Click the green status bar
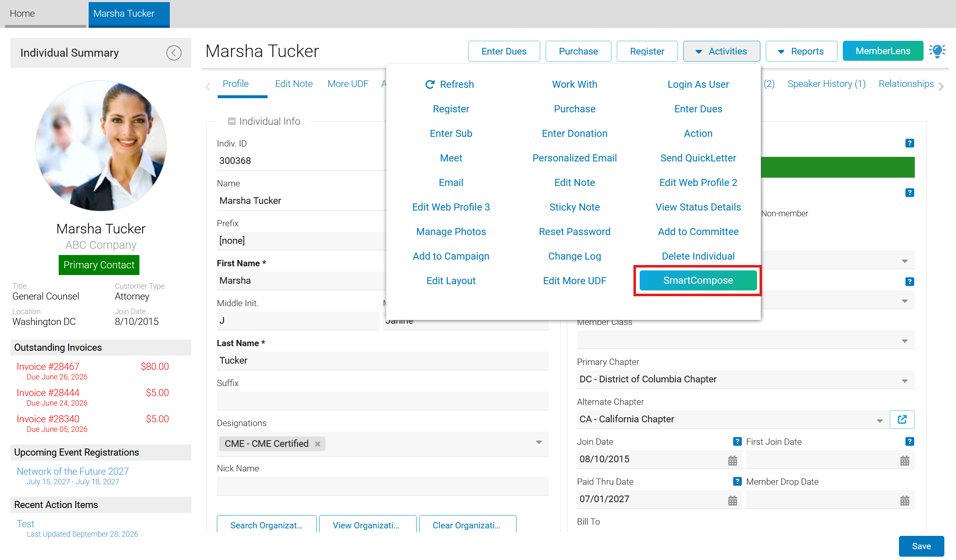956x560 pixels. pos(837,167)
